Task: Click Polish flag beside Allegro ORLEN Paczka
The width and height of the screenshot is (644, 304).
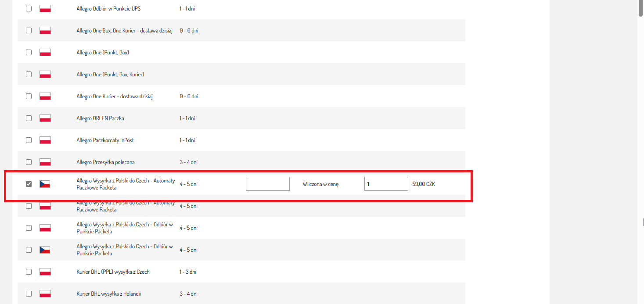Action: [45, 118]
